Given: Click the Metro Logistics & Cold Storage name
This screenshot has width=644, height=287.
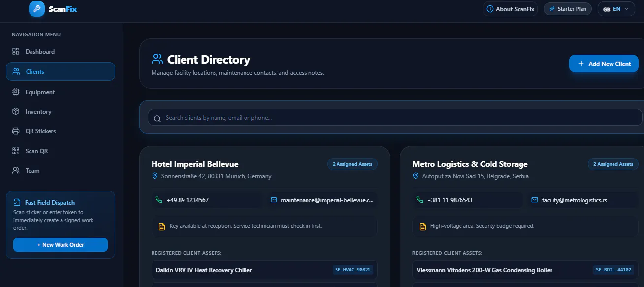Looking at the screenshot, I should tap(470, 164).
